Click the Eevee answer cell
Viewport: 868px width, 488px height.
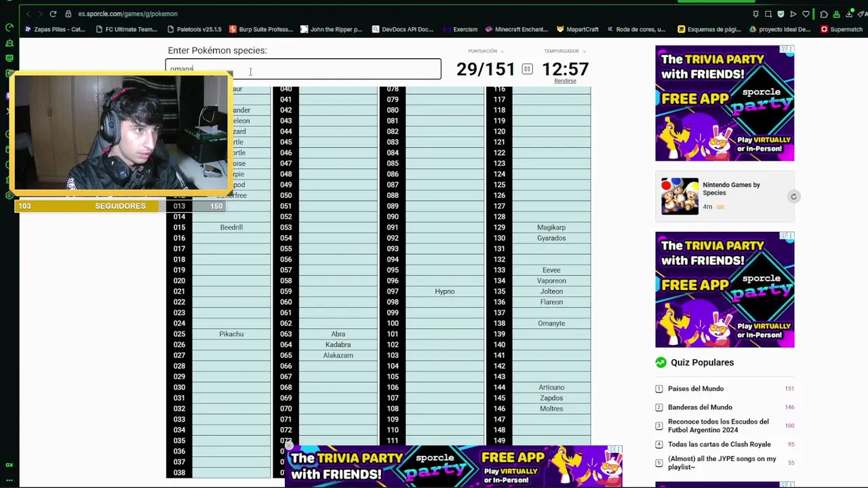point(551,270)
